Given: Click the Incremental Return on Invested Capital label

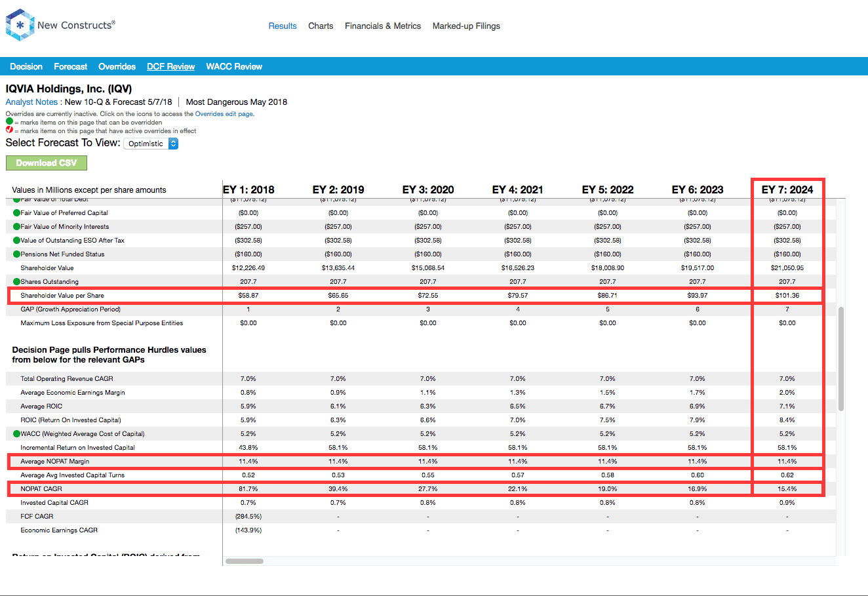Looking at the screenshot, I should pos(77,447).
